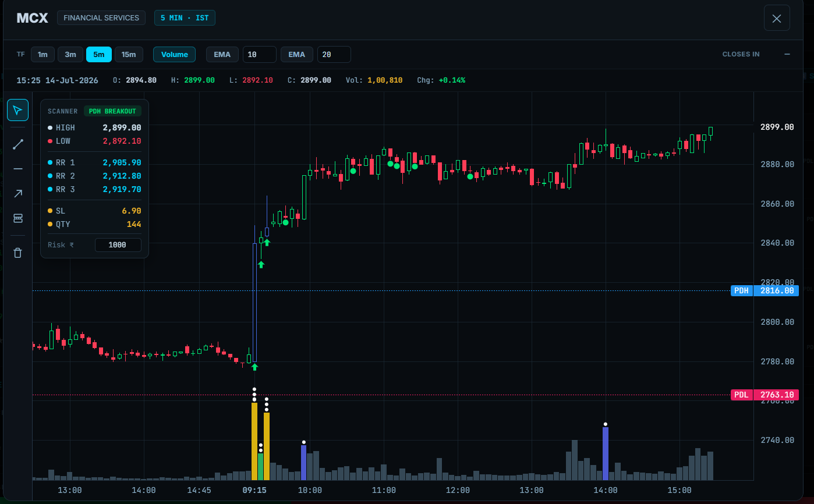The width and height of the screenshot is (814, 504).
Task: Click the 2840.00 price axis label
Action: pos(777,243)
